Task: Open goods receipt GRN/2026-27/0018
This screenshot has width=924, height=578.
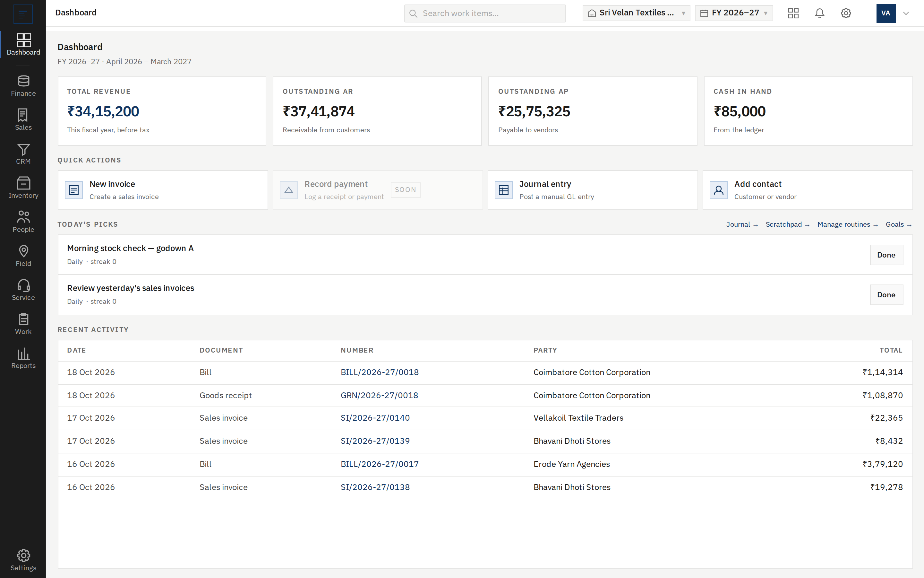Action: pyautogui.click(x=379, y=395)
